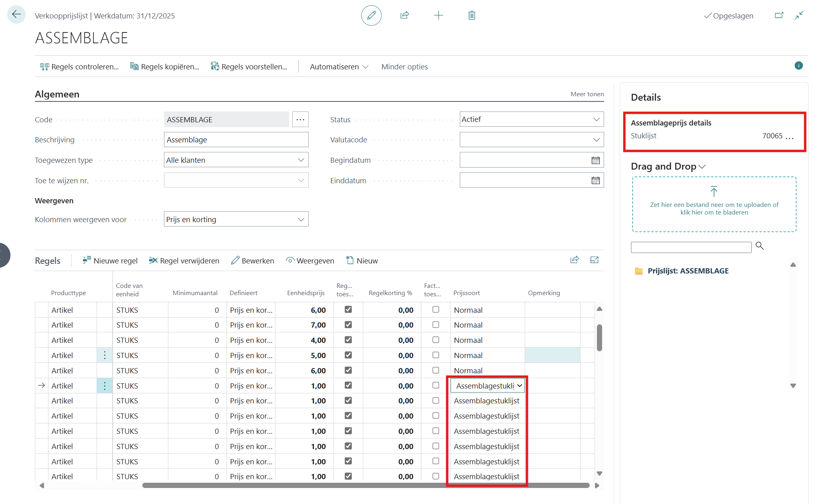
Task: Click Nieuwe regel button
Action: coord(110,261)
